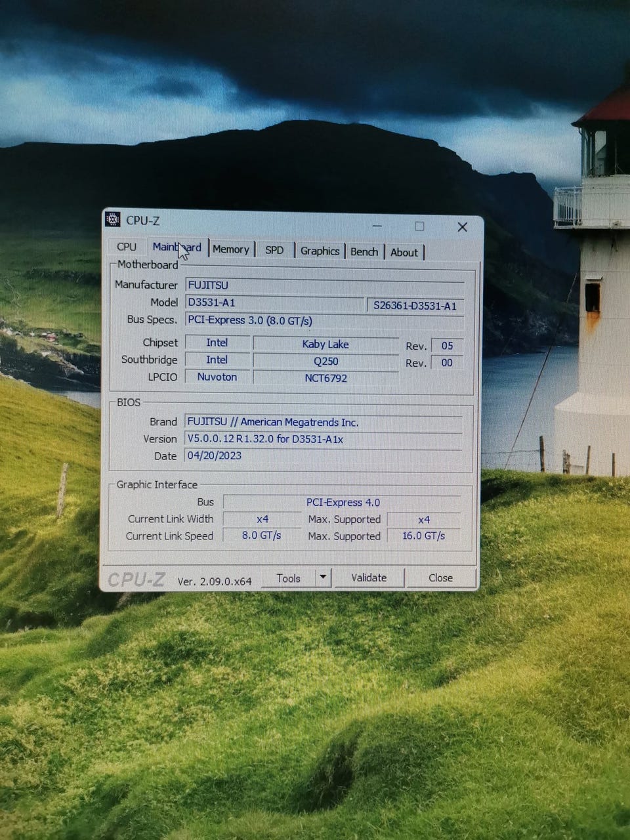Image resolution: width=630 pixels, height=840 pixels.
Task: Click the BIOS Version field
Action: click(x=323, y=439)
